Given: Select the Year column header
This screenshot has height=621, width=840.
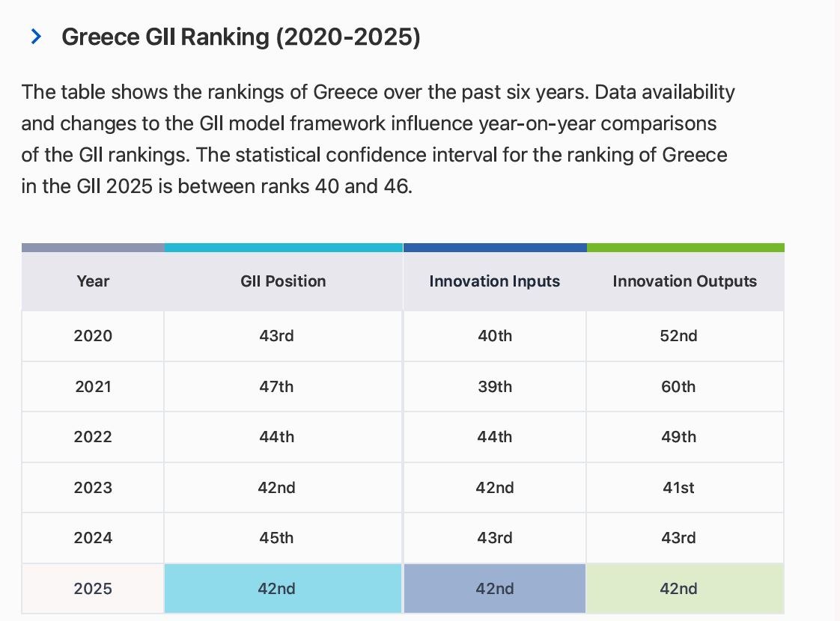Looking at the screenshot, I should tap(93, 281).
